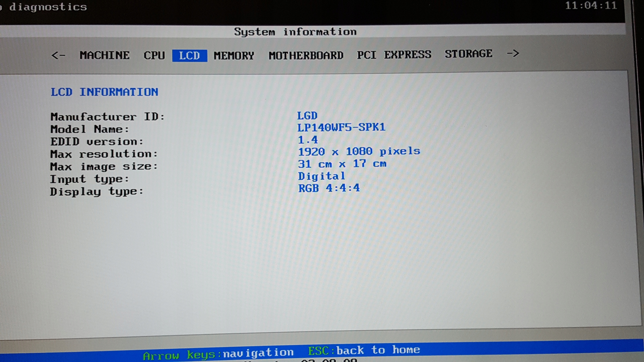Click the EDID version 1.4 value
Image resolution: width=644 pixels, height=362 pixels.
[308, 140]
